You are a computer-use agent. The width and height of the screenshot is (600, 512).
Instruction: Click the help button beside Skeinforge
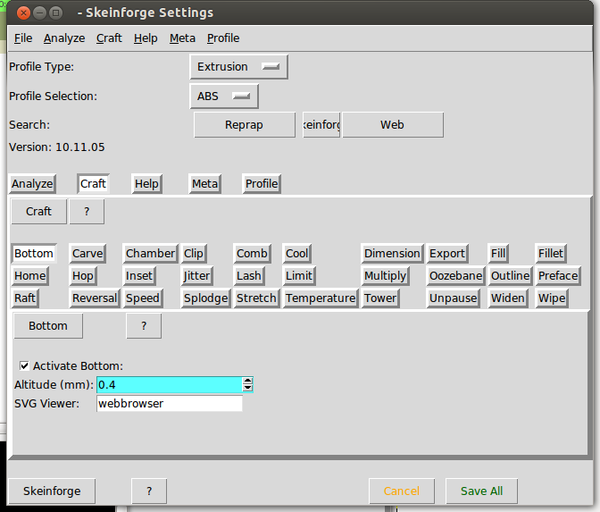[x=148, y=491]
